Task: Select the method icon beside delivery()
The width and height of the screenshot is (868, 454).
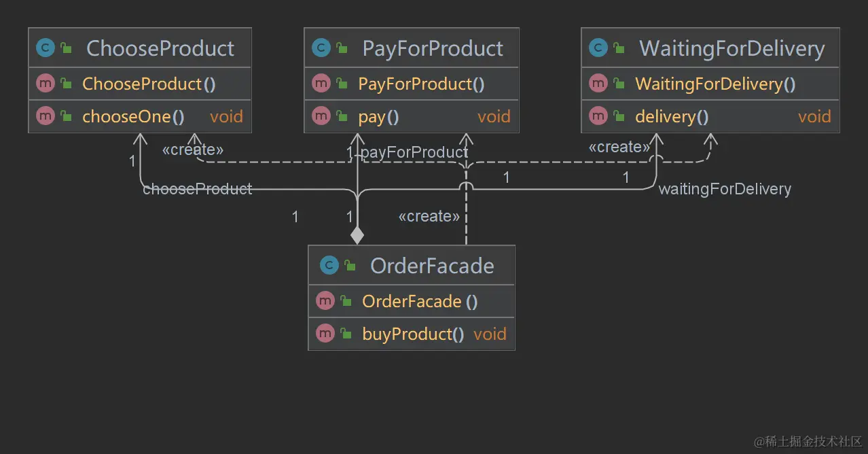Action: pyautogui.click(x=598, y=116)
